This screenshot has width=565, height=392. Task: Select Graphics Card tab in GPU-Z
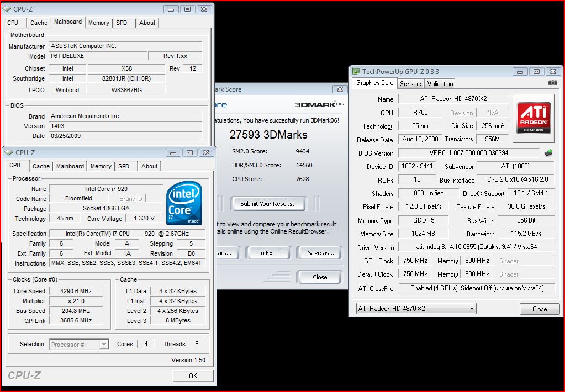tap(375, 83)
